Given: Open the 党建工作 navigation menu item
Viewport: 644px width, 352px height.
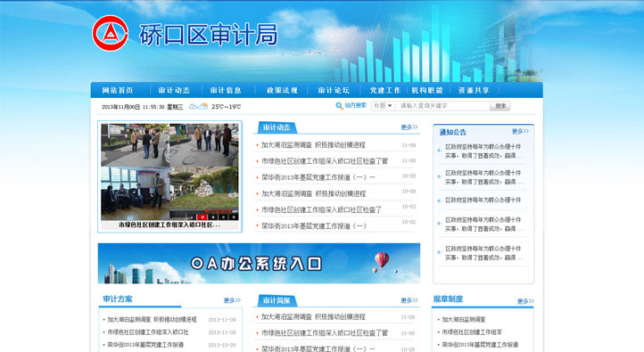Looking at the screenshot, I should coord(384,90).
